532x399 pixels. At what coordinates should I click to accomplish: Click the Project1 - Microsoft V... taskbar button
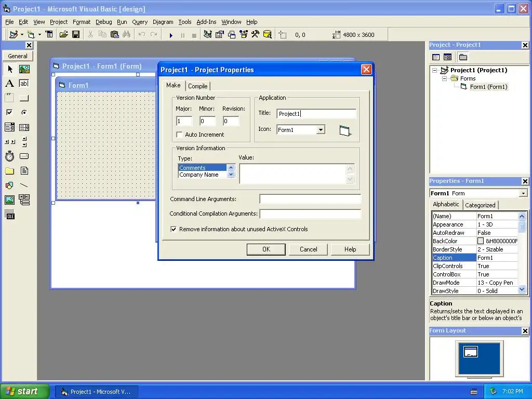(x=96, y=392)
